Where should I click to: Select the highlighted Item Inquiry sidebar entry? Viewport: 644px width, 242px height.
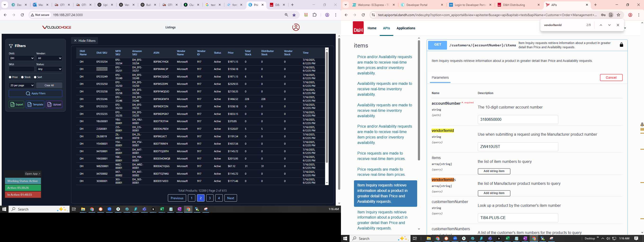(x=385, y=193)
